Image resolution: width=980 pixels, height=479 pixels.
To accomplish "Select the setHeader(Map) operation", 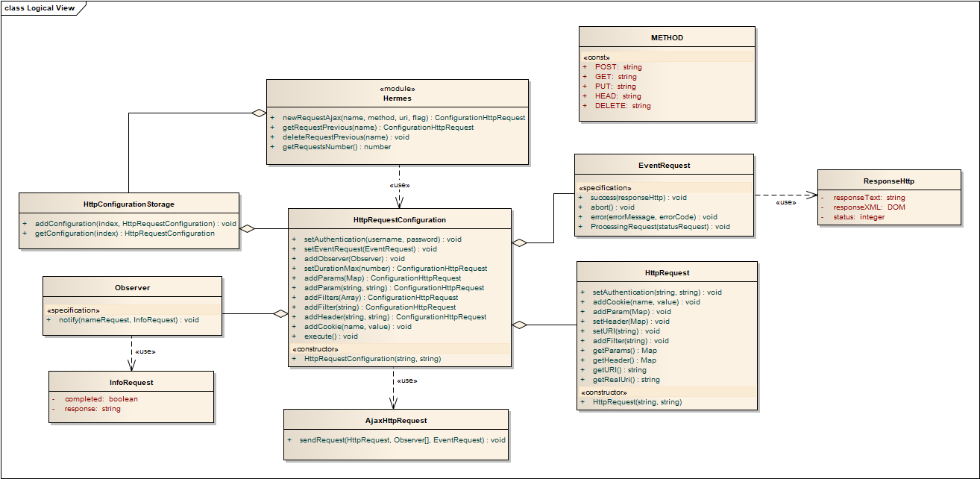I will [631, 322].
